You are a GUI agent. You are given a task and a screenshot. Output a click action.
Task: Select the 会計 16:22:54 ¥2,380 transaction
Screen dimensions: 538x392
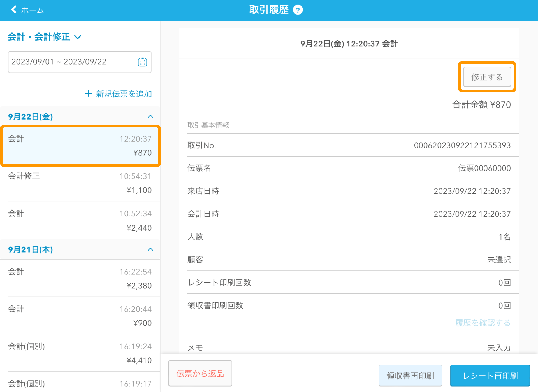point(80,278)
